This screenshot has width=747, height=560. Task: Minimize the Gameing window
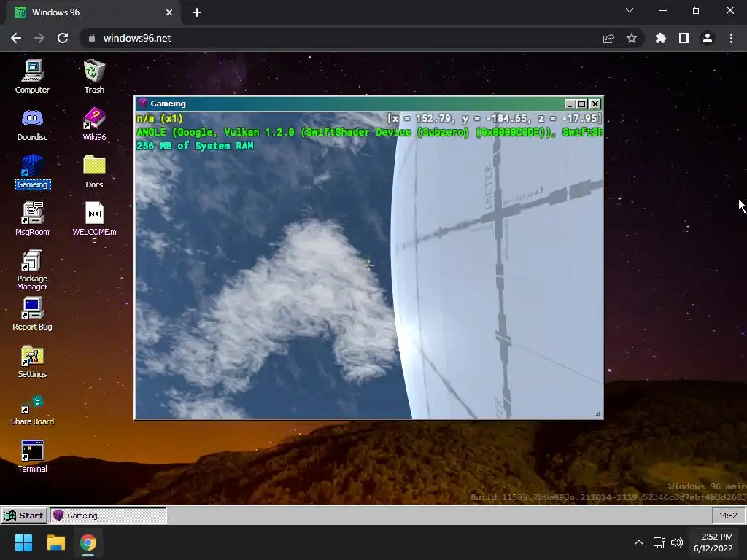[x=569, y=104]
